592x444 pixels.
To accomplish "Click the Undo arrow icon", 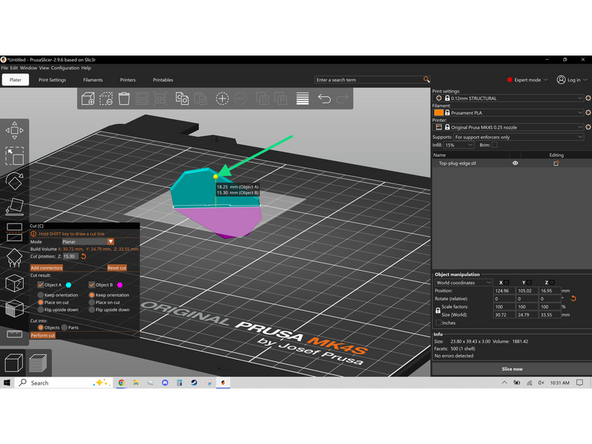I will (x=324, y=99).
